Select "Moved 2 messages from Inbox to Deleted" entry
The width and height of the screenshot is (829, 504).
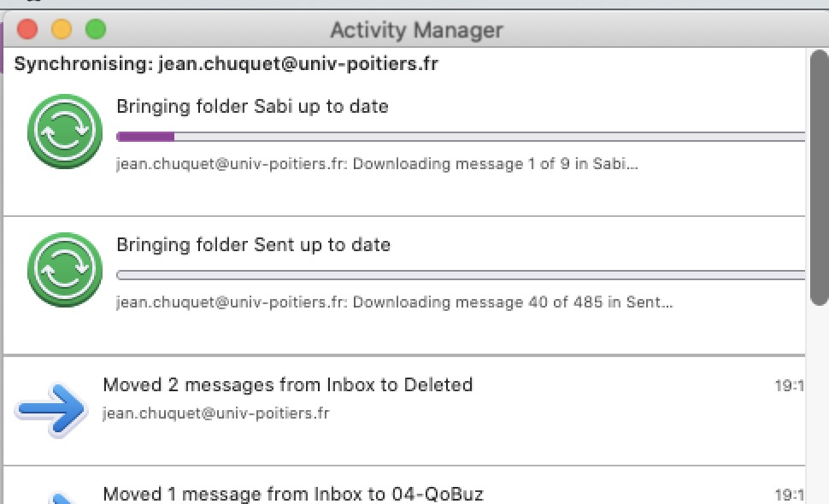287,385
